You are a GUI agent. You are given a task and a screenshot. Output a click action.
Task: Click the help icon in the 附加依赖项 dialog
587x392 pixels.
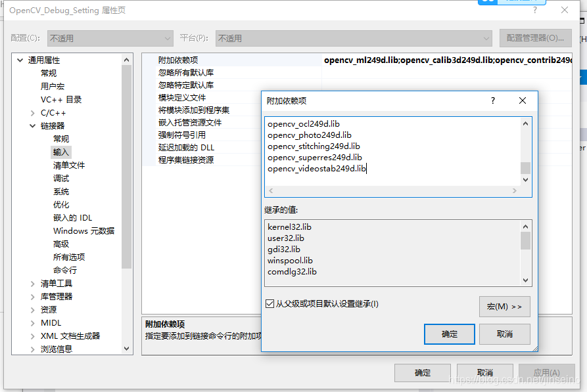pos(492,100)
